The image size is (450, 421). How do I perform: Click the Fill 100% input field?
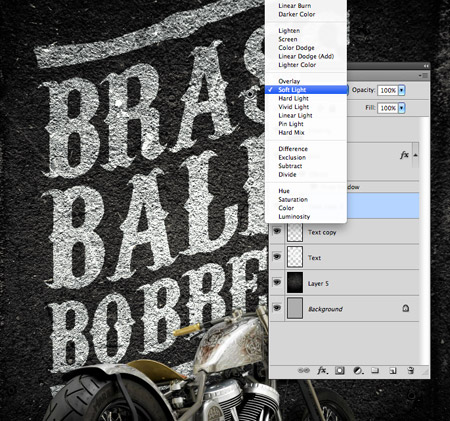(388, 108)
